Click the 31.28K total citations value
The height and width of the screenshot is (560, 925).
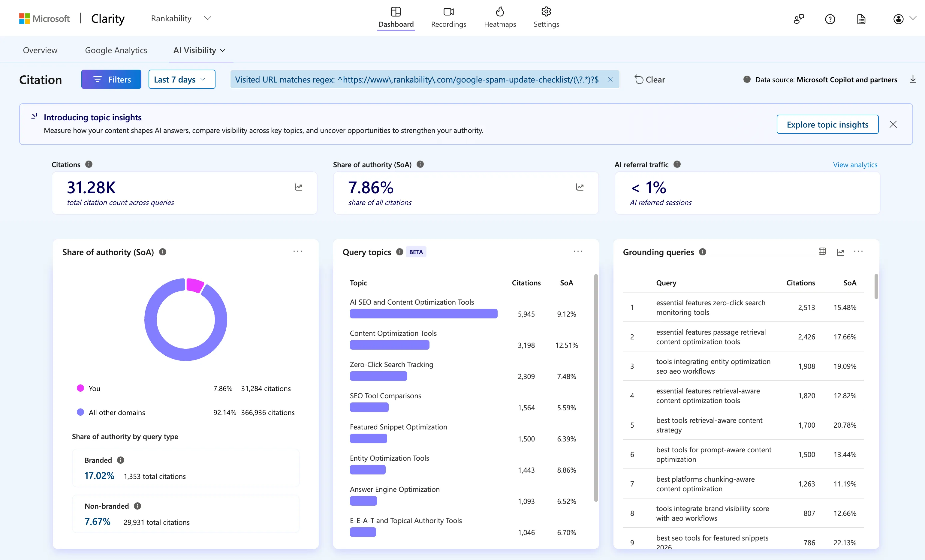pyautogui.click(x=91, y=187)
